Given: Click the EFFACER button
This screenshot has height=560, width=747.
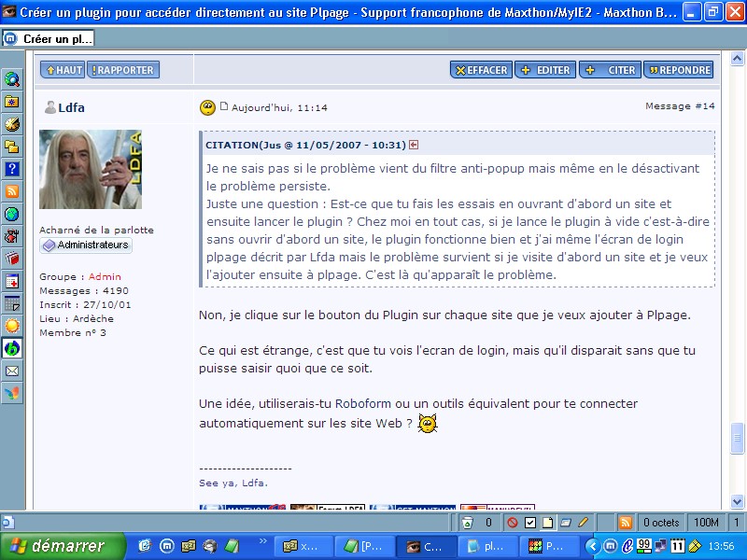Looking at the screenshot, I should click(481, 70).
